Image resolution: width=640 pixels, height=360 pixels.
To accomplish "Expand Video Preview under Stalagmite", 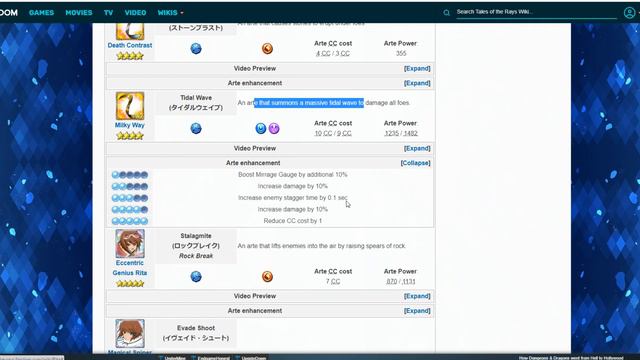I will pyautogui.click(x=417, y=296).
